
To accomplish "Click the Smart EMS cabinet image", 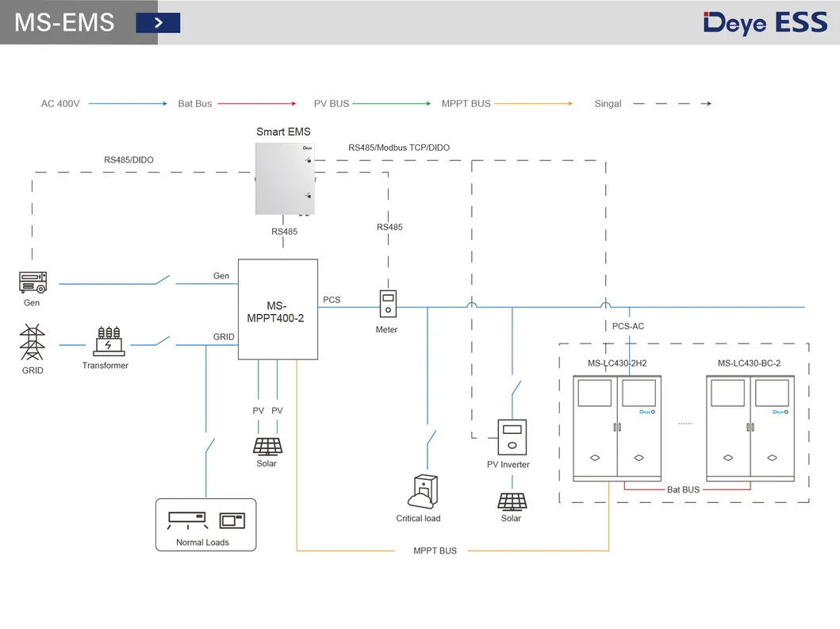I will point(285,178).
